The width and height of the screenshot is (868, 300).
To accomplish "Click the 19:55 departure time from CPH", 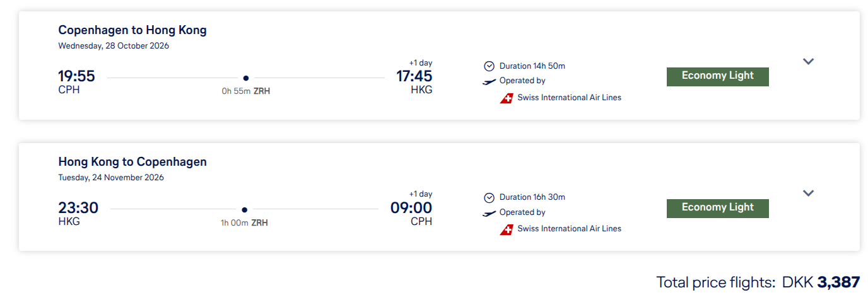I will pos(76,76).
